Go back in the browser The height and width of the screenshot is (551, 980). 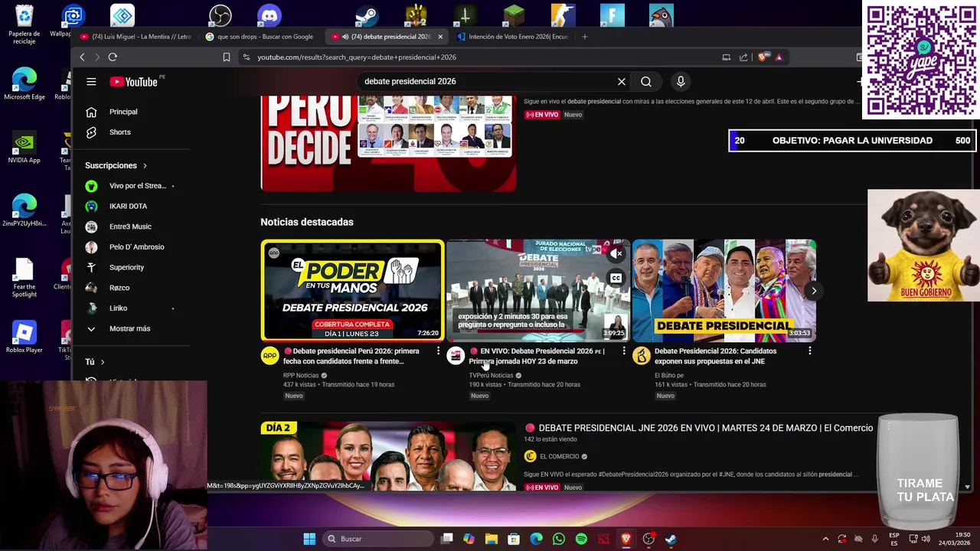(82, 57)
